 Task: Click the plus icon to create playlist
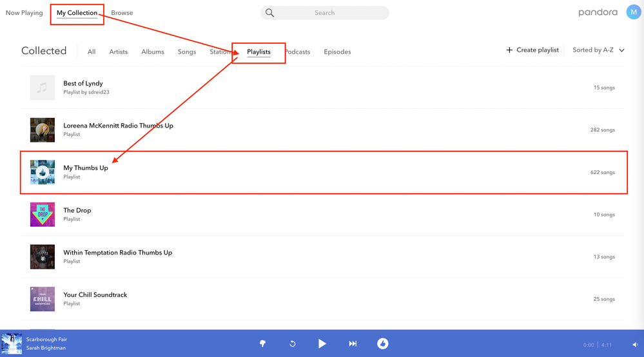[509, 50]
